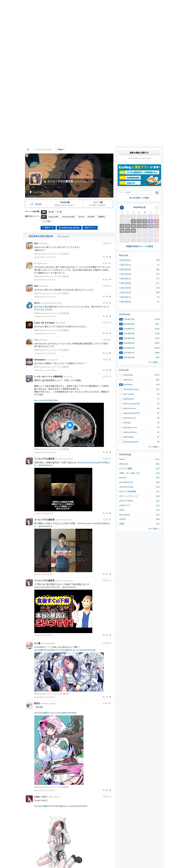
Task: View 1年前の今日のツイートを見る link
Action: (x=139, y=246)
